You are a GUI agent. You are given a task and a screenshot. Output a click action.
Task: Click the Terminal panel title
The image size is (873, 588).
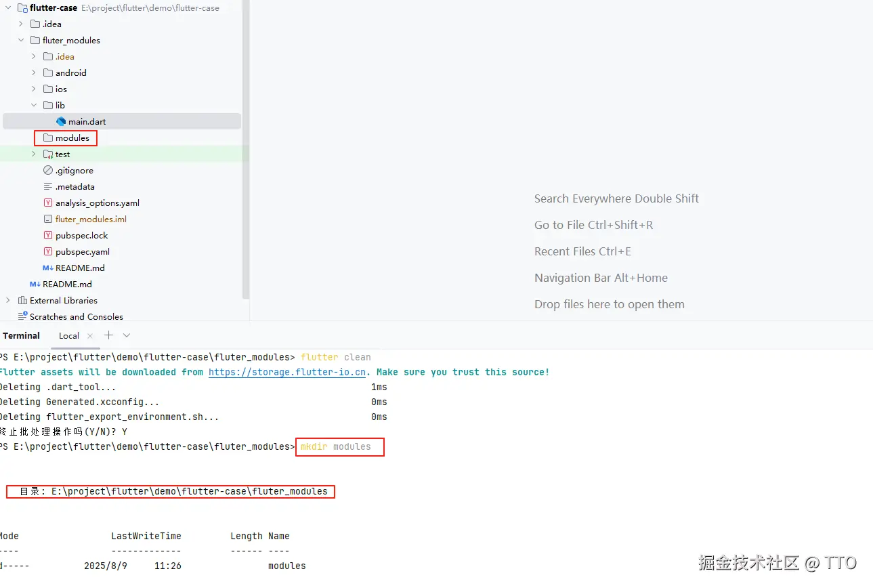21,335
